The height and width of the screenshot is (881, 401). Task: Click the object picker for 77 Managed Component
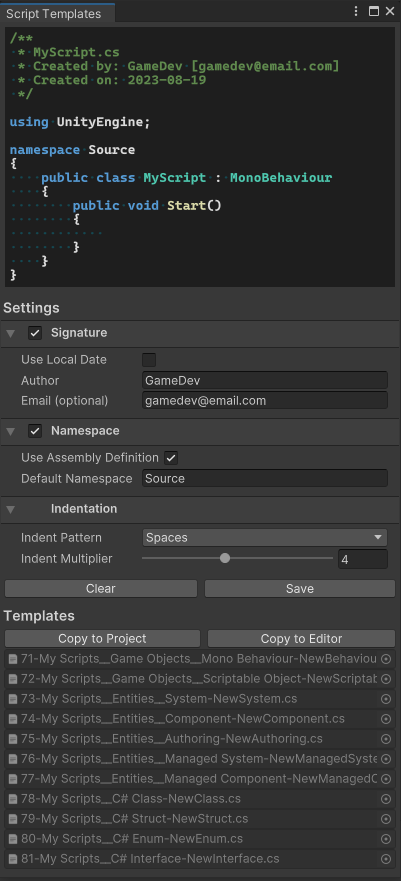point(386,779)
